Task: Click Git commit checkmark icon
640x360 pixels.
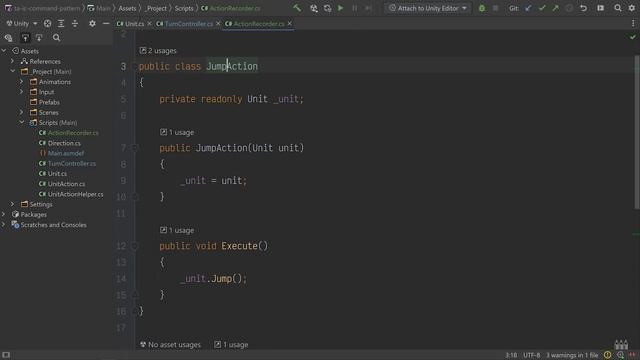Action: (542, 8)
